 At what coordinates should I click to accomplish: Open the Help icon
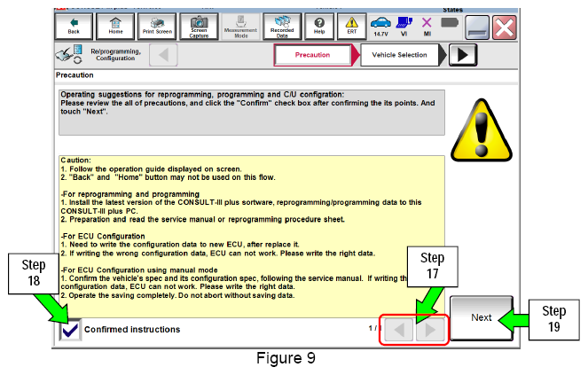[x=319, y=27]
